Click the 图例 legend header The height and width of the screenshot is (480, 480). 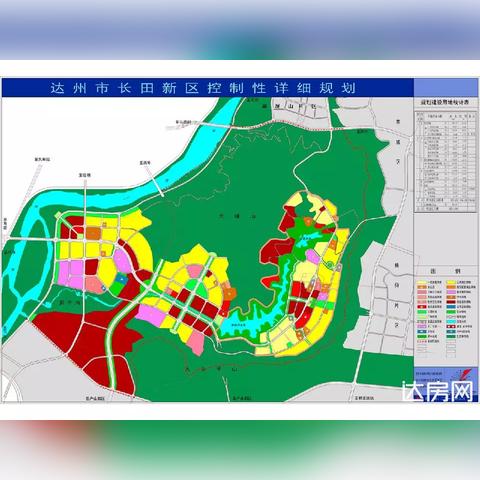coord(446,271)
